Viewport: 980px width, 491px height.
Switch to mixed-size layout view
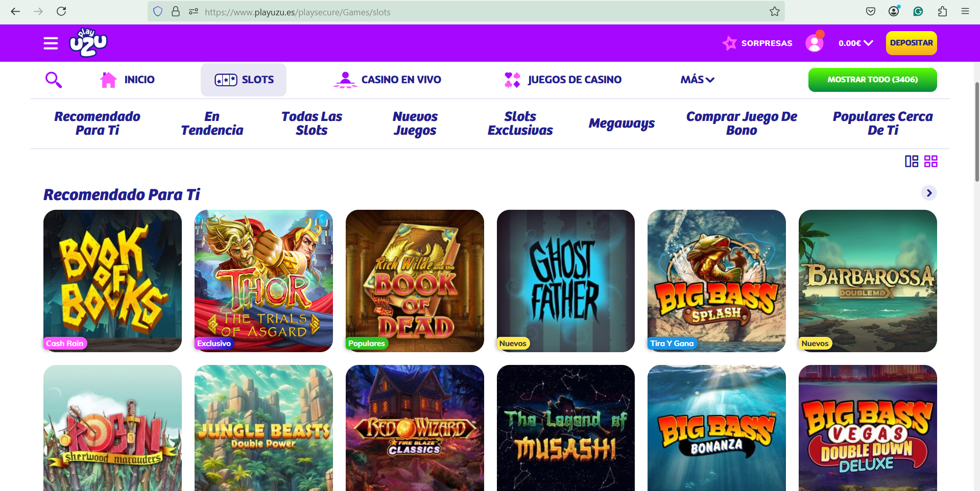pos(912,161)
